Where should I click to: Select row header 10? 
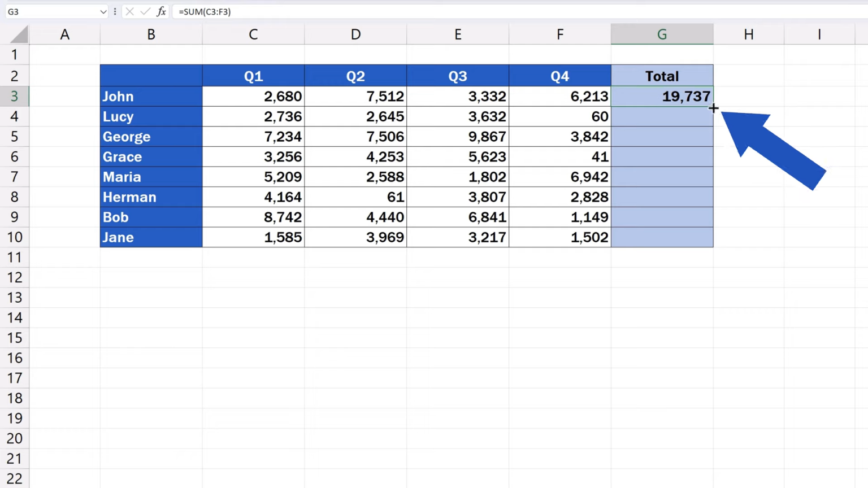[14, 237]
